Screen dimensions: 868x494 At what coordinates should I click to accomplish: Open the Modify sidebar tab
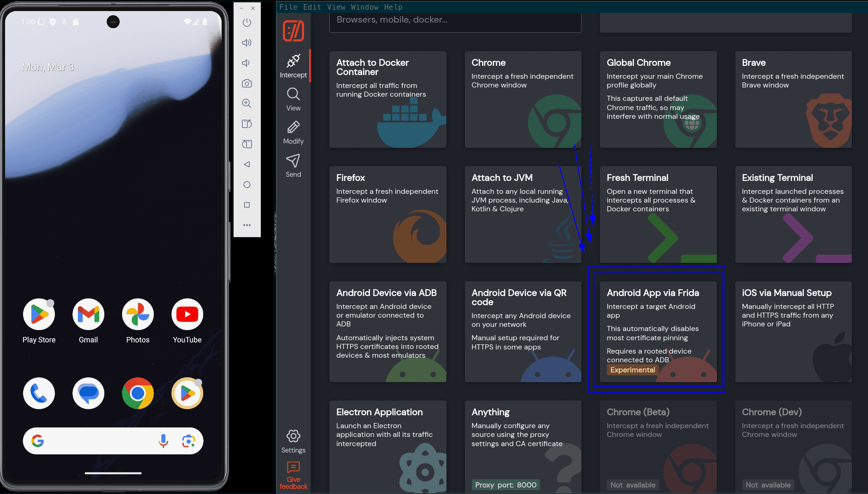[293, 133]
